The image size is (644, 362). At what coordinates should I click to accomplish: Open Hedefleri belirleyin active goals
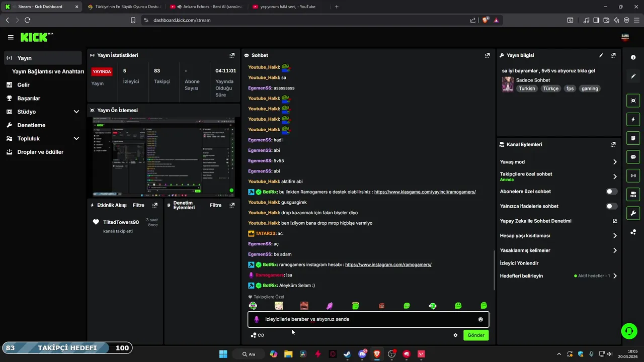click(x=558, y=276)
